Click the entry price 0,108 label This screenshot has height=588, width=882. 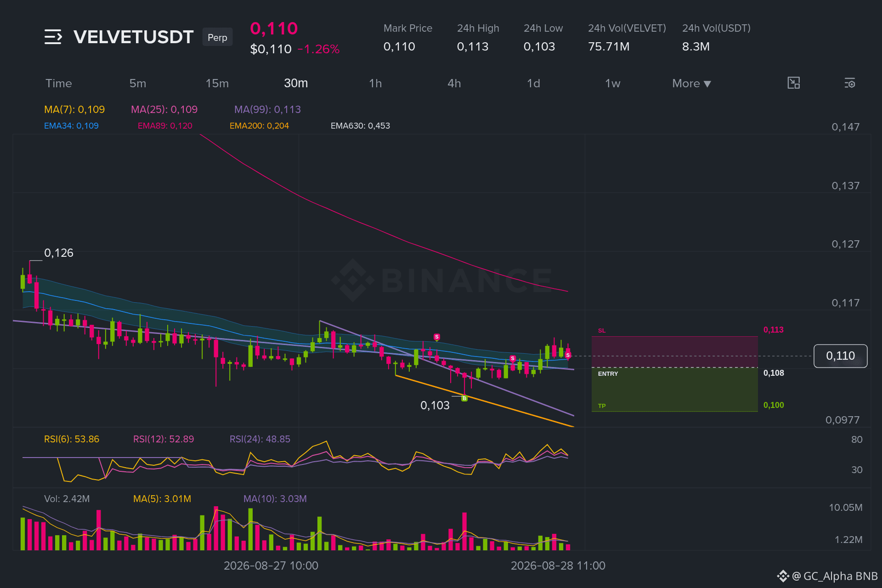click(x=774, y=373)
